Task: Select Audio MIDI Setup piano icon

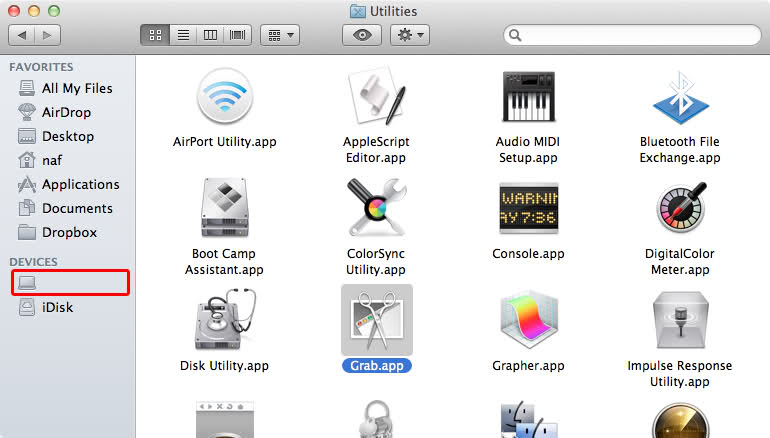Action: point(528,97)
